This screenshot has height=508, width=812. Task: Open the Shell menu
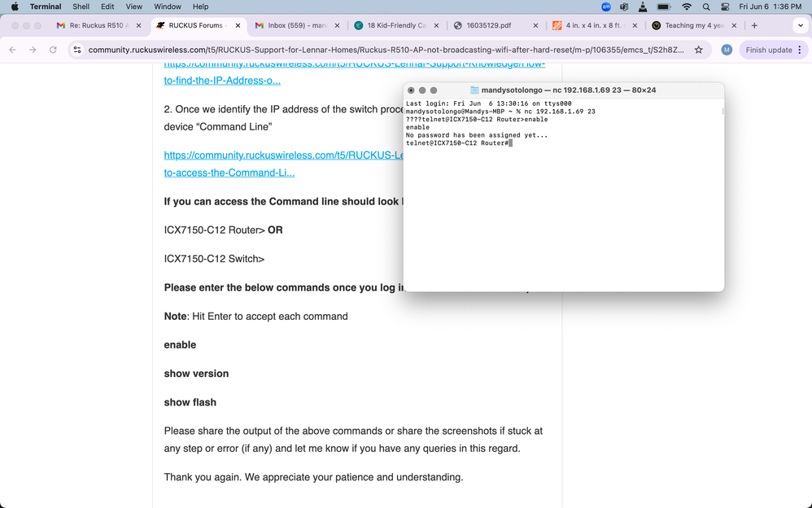pos(81,6)
